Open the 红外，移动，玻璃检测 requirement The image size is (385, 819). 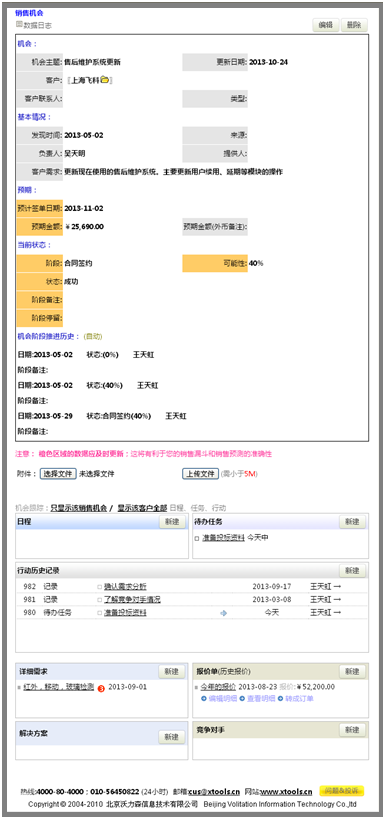click(x=59, y=687)
